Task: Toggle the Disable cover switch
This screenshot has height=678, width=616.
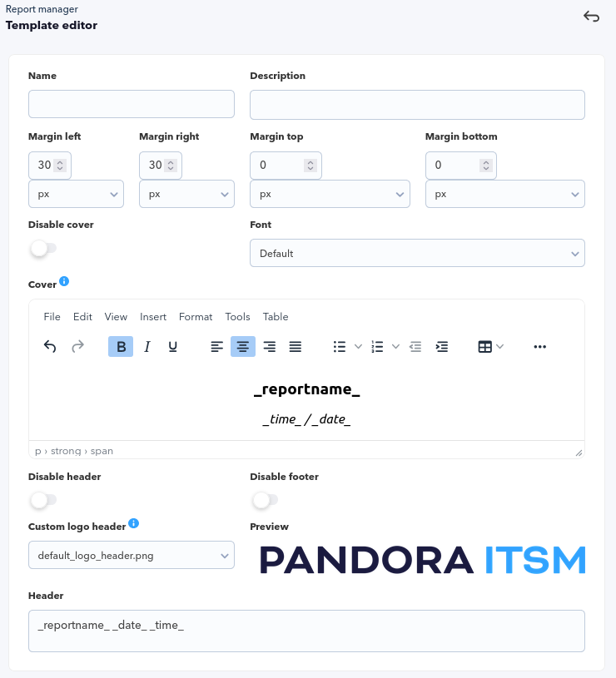Action: (43, 248)
